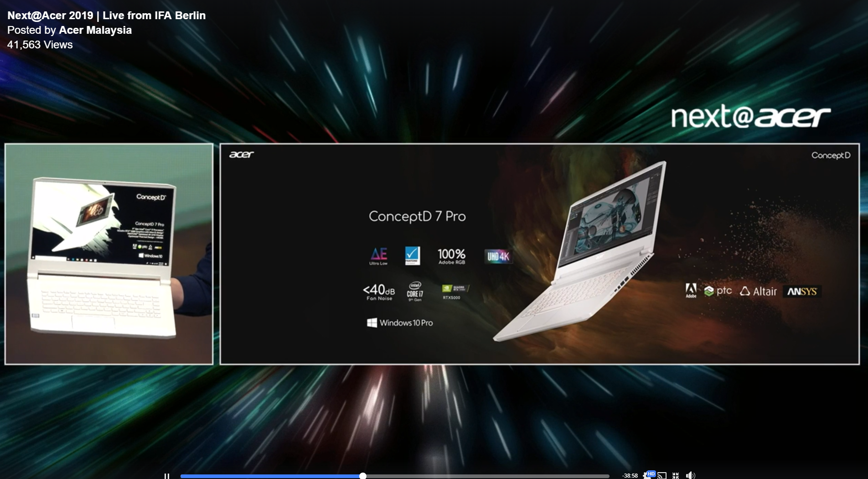868x479 pixels.
Task: Click the ptc logo
Action: coord(718,291)
